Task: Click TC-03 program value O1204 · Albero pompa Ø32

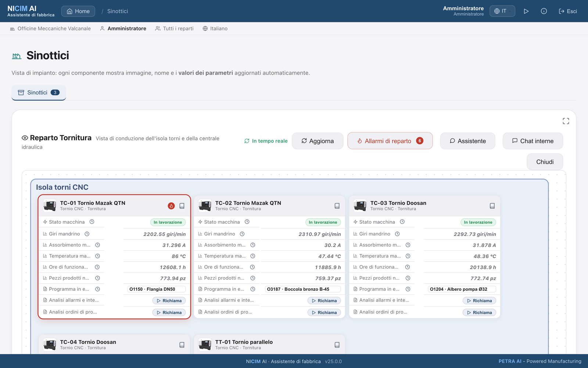Action: [462, 289]
